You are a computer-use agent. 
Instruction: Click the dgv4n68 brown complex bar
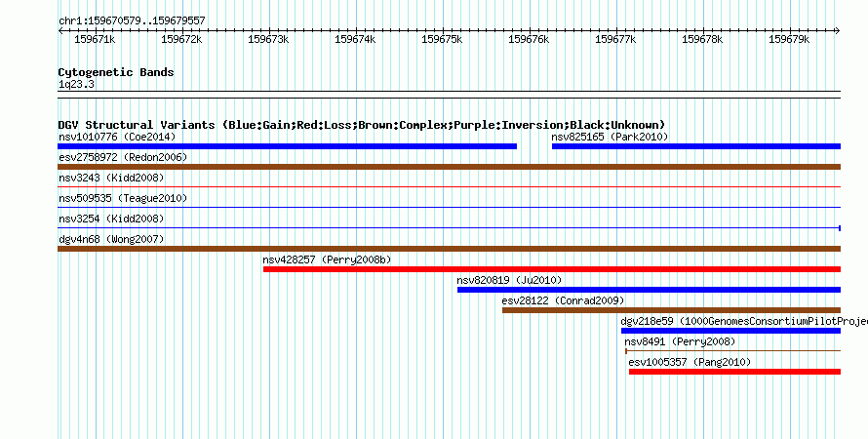point(450,249)
